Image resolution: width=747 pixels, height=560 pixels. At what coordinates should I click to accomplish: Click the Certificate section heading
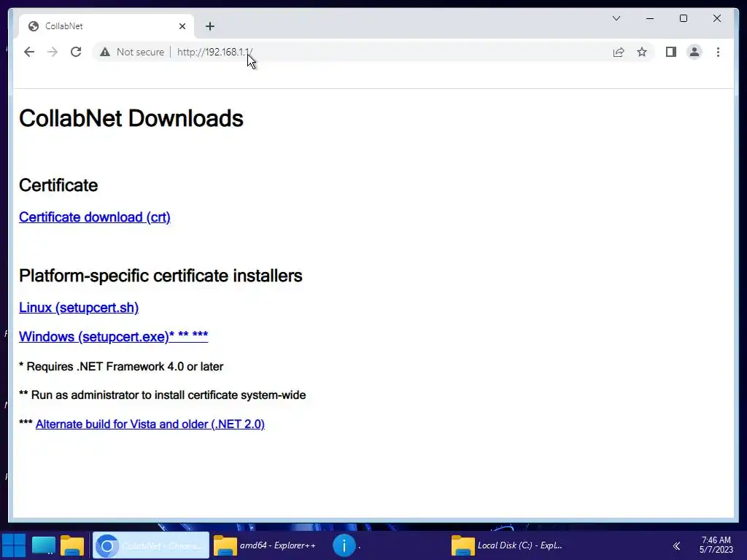click(58, 184)
